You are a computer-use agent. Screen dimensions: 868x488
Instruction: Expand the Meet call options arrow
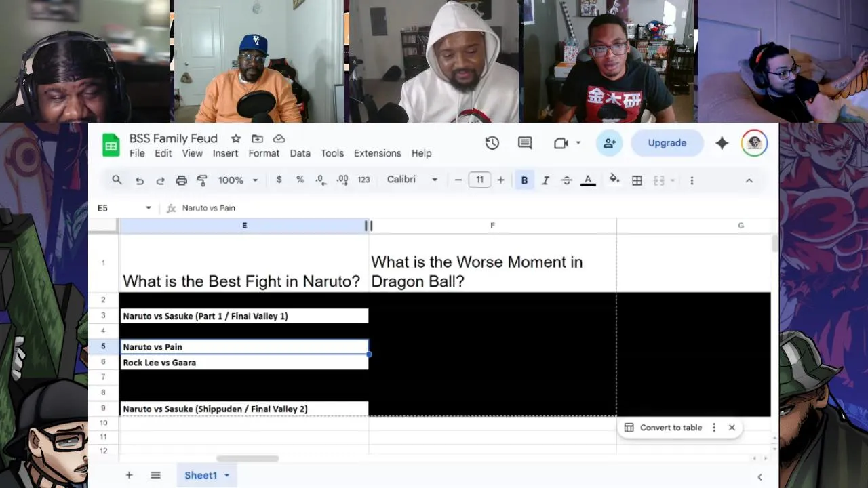(x=578, y=143)
